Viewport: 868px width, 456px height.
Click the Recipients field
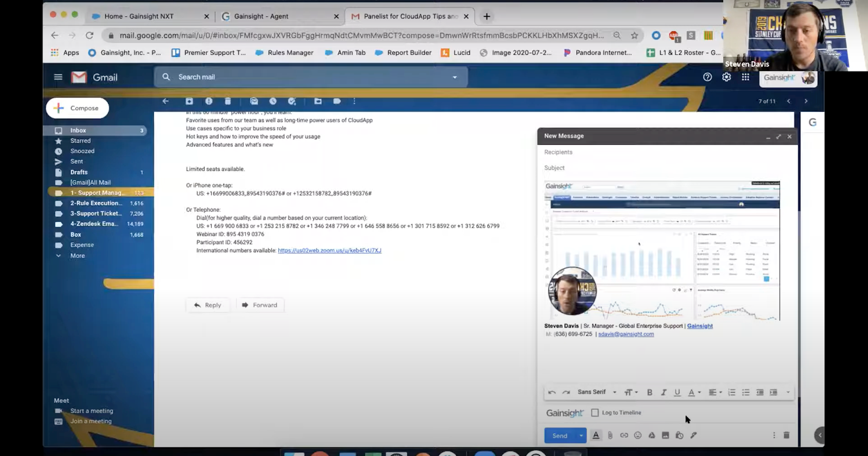pyautogui.click(x=667, y=152)
